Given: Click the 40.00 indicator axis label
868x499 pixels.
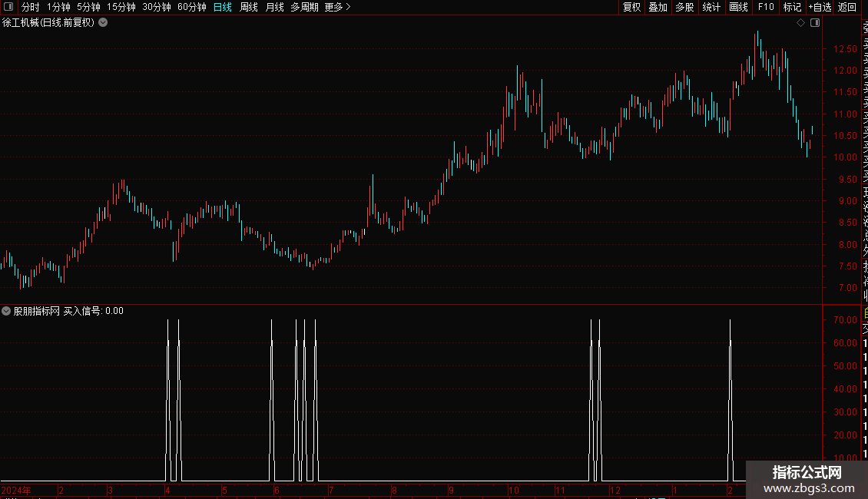Looking at the screenshot, I should (845, 389).
